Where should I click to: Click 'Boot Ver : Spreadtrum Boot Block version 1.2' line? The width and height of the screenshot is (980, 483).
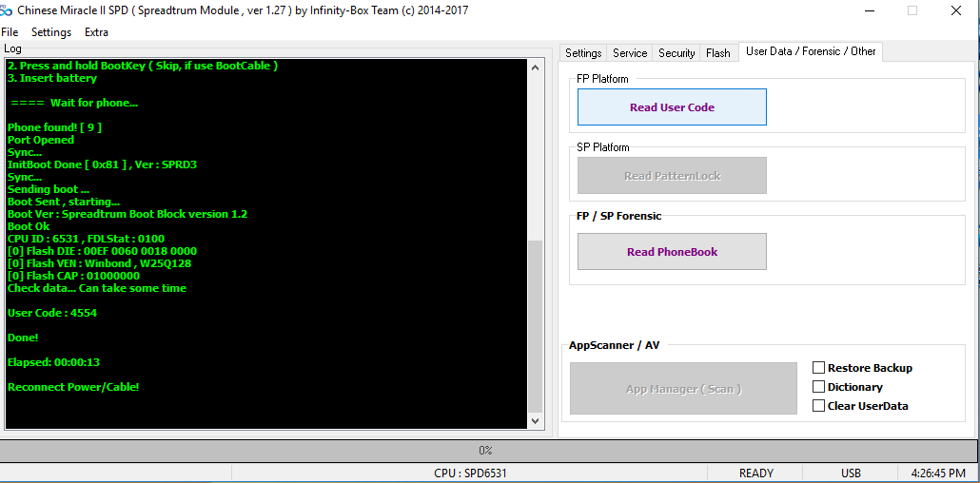[127, 214]
